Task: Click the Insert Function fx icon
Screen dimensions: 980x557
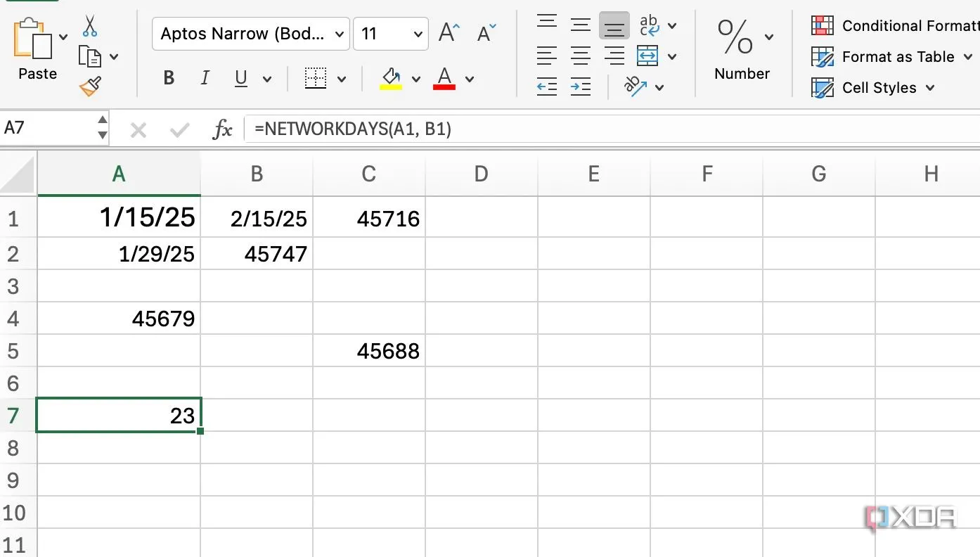Action: [x=223, y=129]
